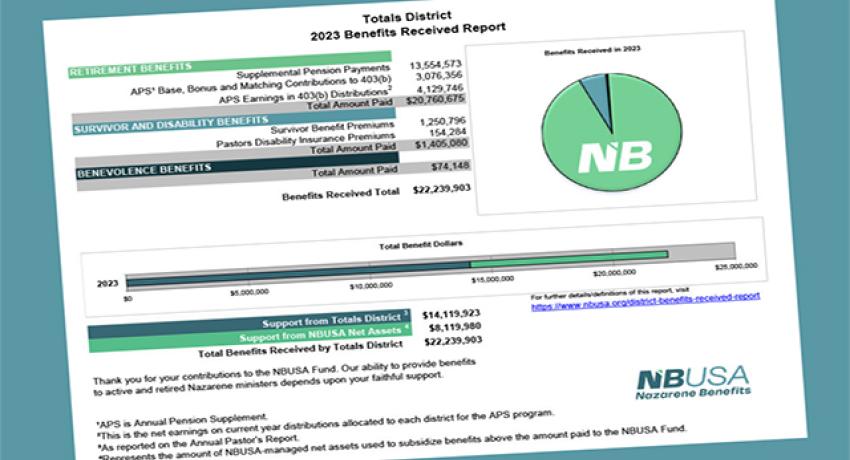
Task: Click 'Pastors Disability Insurance Premiums' label
Action: 306,140
